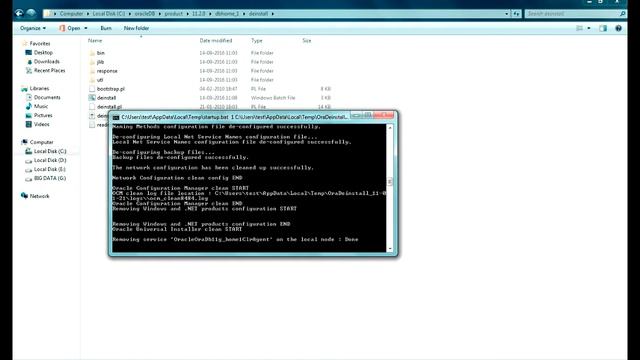Click console scrollbar down arrow
The height and width of the screenshot is (360, 640).
(x=390, y=249)
